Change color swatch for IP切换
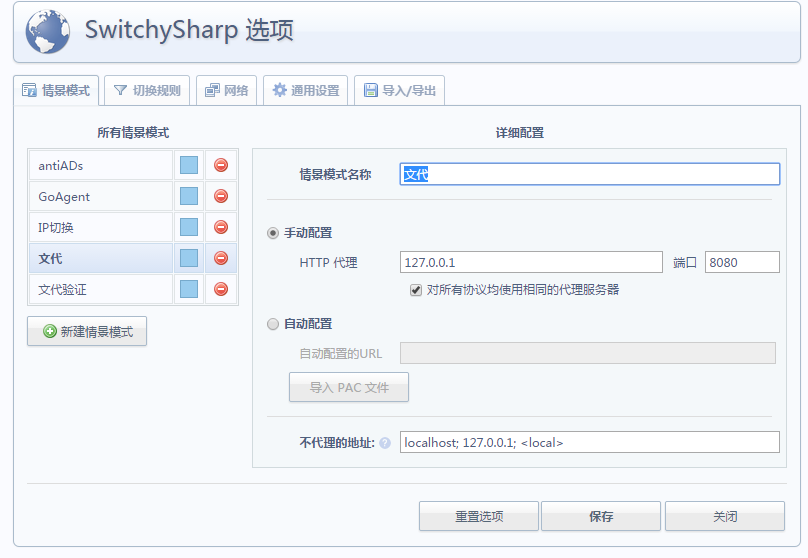 pos(189,227)
